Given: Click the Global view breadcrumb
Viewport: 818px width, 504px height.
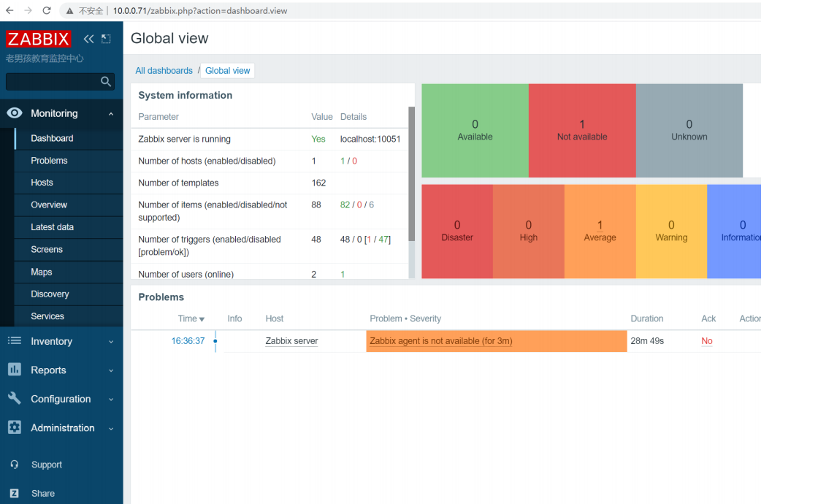Looking at the screenshot, I should click(227, 70).
